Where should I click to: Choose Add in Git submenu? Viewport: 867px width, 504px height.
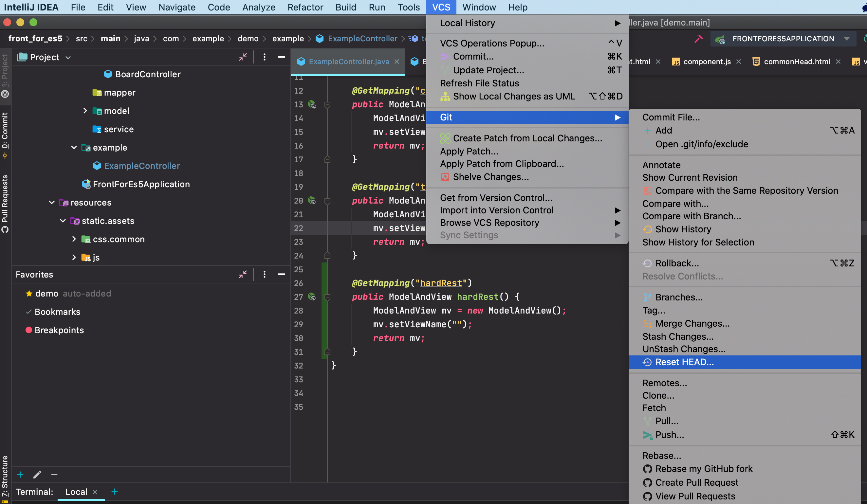point(745,130)
